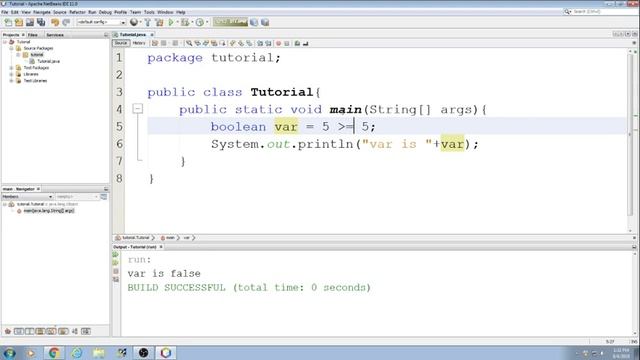640x360 pixels.
Task: Click the Previous Bookmark editor icon
Action: [x=233, y=43]
